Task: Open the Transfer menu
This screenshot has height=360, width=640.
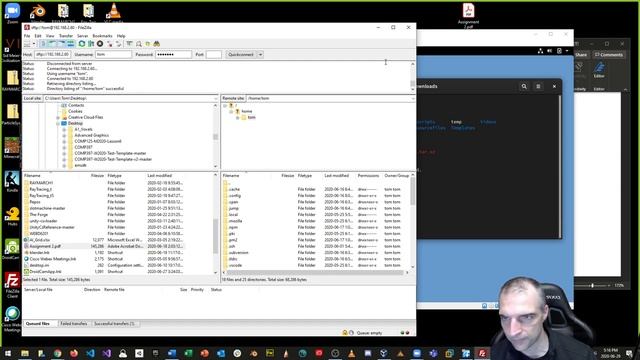Action: pyautogui.click(x=66, y=36)
